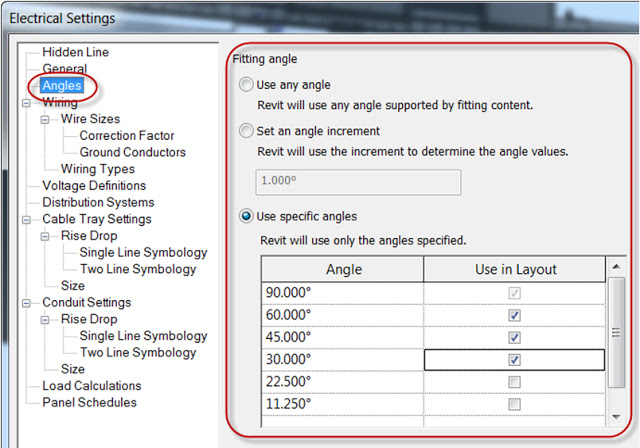Image resolution: width=640 pixels, height=448 pixels.
Task: Open Size under Conduit Settings
Action: pos(73,369)
